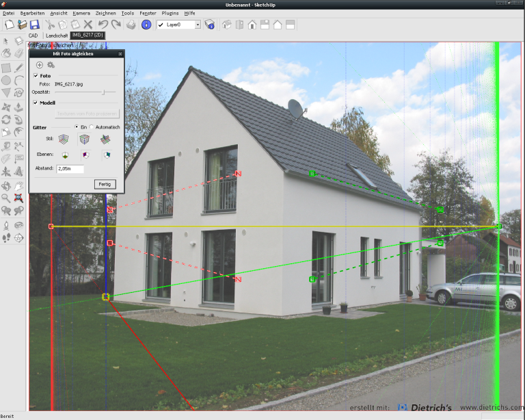
Task: Select the arrow Select tool
Action: click(5, 41)
